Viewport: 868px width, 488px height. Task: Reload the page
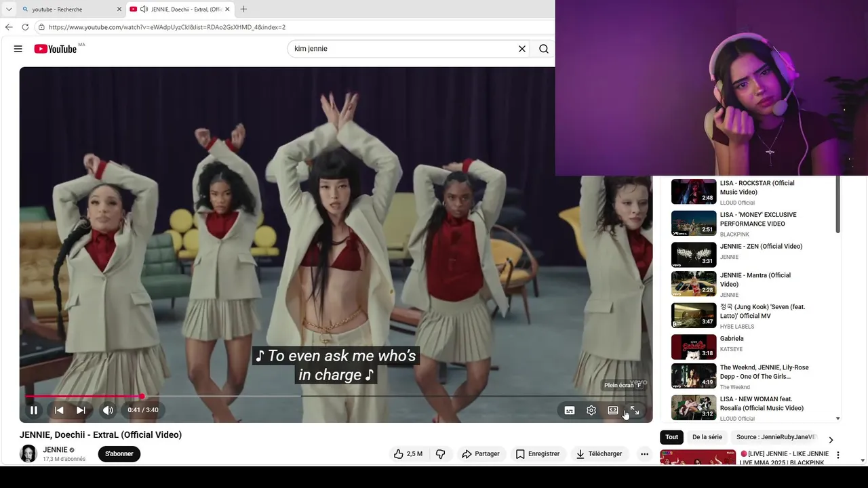[25, 27]
